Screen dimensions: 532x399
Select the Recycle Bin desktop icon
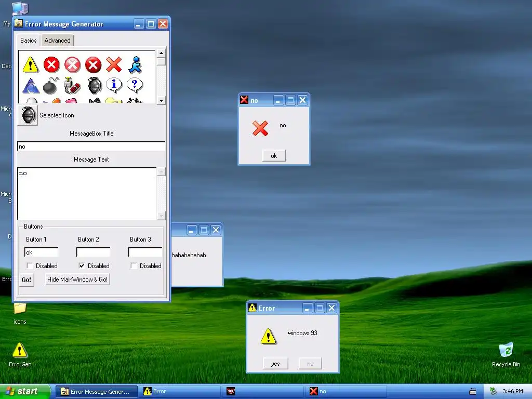(506, 355)
